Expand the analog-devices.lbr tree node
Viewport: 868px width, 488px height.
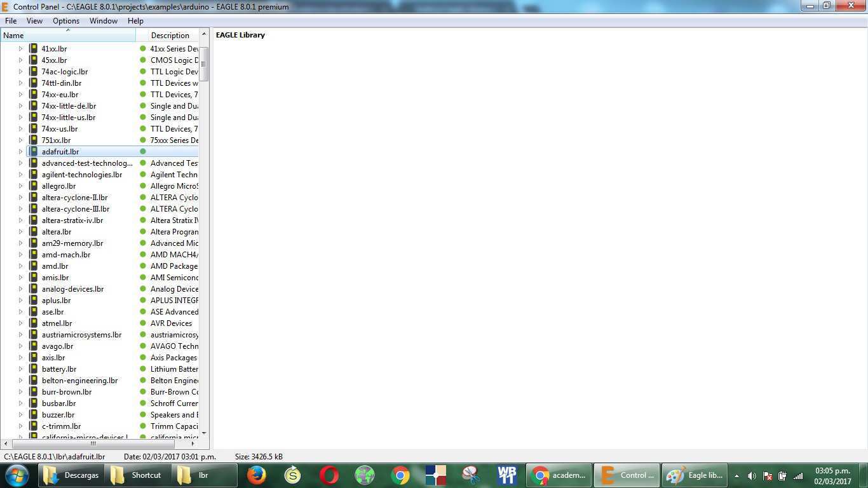point(20,288)
